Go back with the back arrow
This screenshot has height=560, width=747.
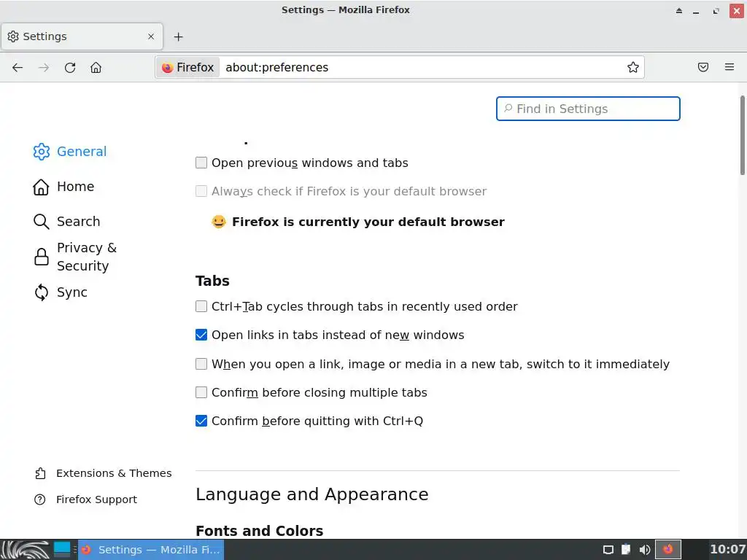pos(18,68)
